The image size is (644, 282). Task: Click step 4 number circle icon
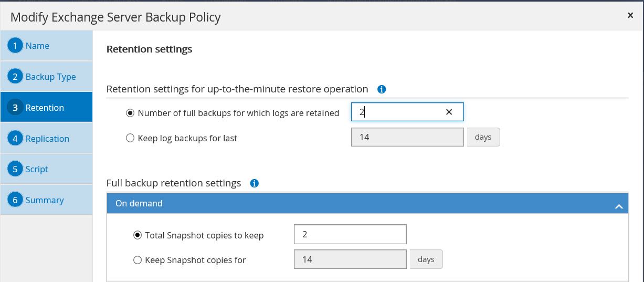pos(15,139)
